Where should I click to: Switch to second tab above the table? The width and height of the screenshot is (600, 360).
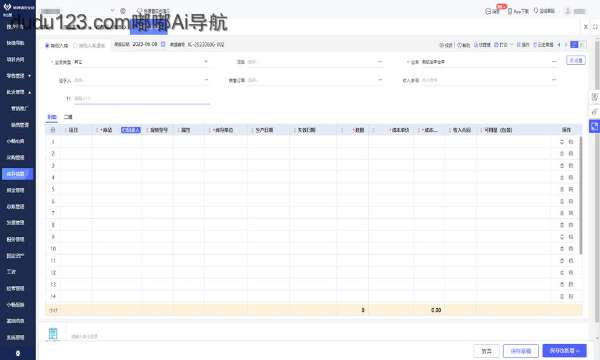68,117
